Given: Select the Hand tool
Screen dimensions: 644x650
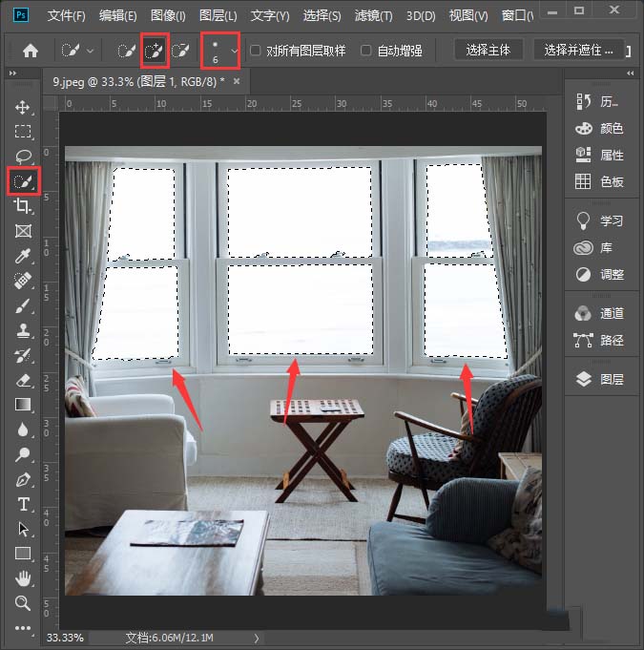Looking at the screenshot, I should tap(22, 578).
